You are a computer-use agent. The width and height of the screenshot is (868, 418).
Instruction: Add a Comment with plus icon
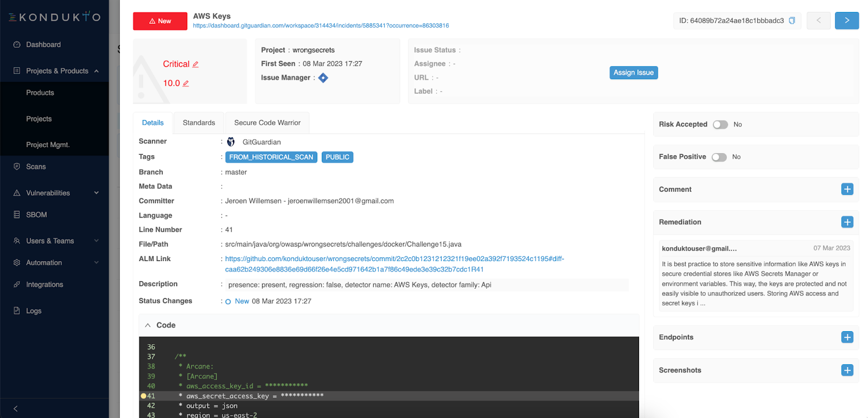point(847,189)
